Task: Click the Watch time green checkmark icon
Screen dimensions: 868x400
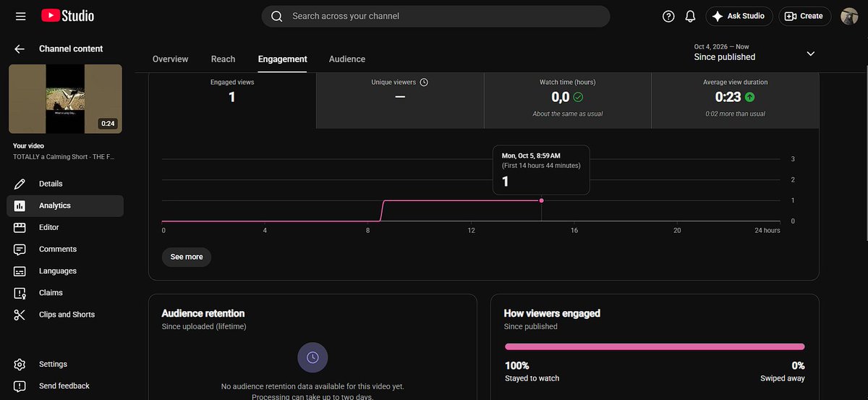Action: click(578, 97)
